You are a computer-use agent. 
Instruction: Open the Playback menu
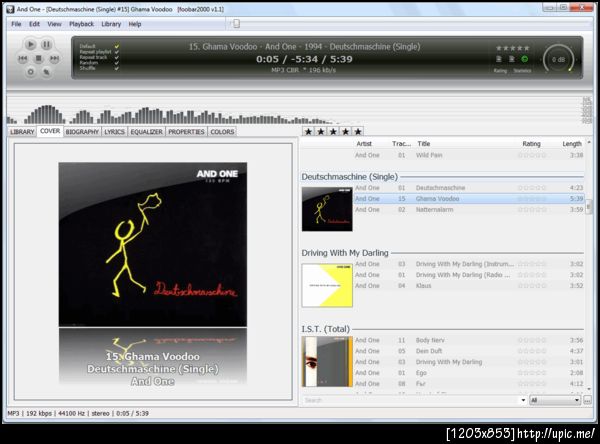point(81,24)
